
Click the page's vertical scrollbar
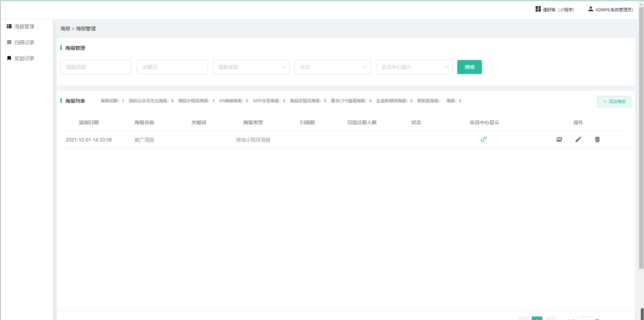(642, 138)
